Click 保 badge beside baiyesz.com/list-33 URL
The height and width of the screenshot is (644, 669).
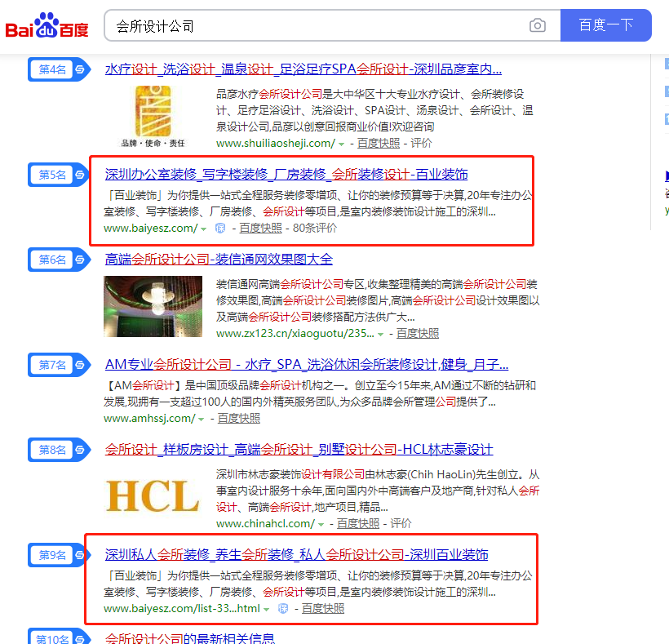[283, 609]
